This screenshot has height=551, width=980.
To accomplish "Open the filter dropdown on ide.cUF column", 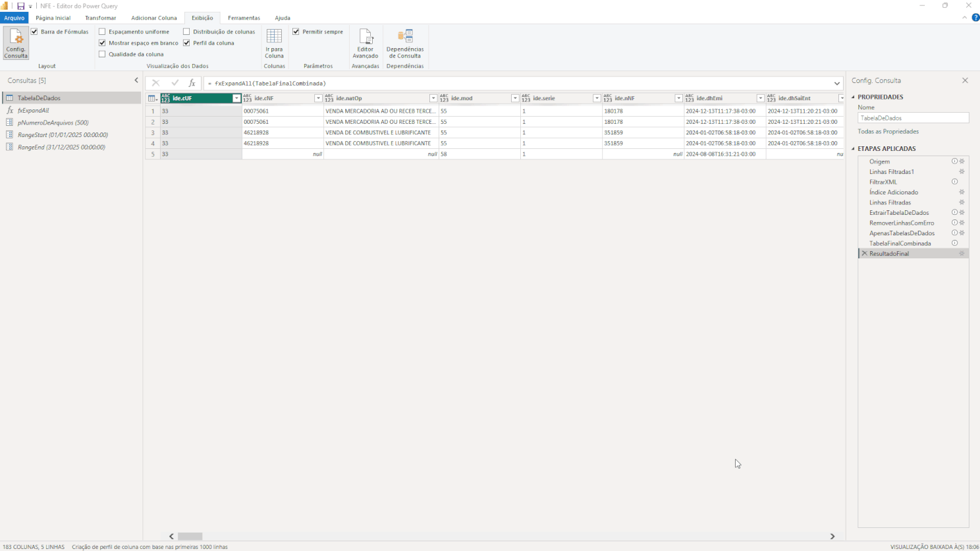I will pos(236,98).
